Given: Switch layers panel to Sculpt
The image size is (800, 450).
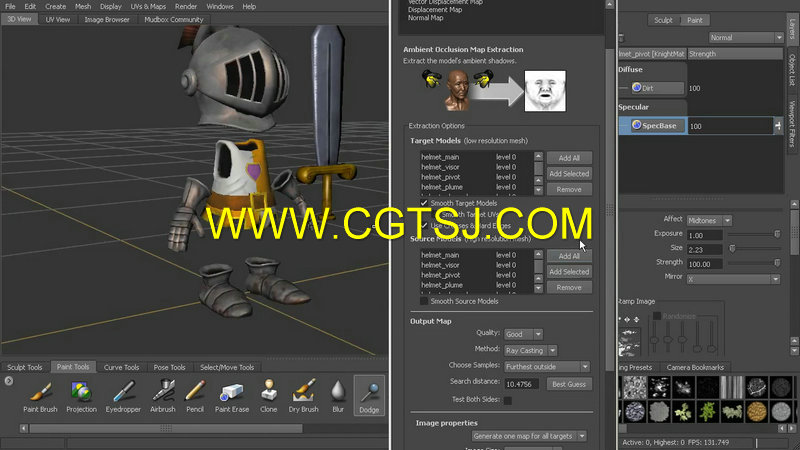Looking at the screenshot, I should point(663,20).
